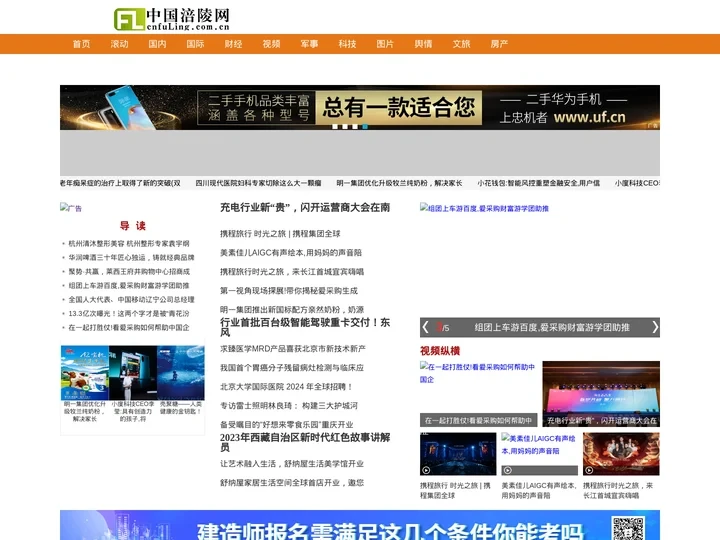The height and width of the screenshot is (540, 720).
Task: Open article 让艺术融入生活，舒纳屋生活美学馆开业
Action: point(292,464)
